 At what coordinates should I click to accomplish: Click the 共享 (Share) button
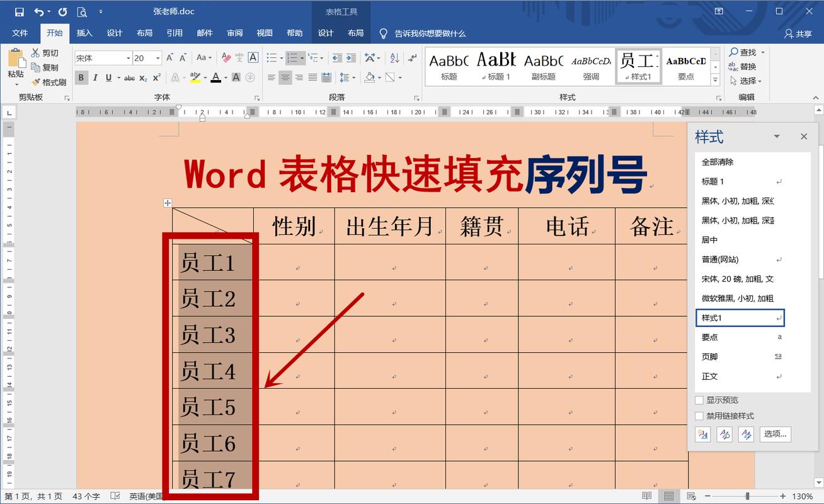pos(798,34)
